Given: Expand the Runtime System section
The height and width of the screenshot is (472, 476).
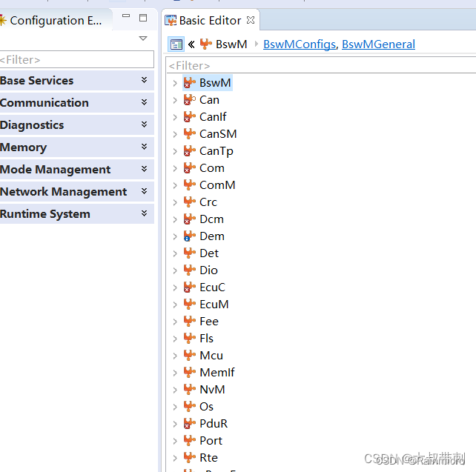Looking at the screenshot, I should click(x=144, y=213).
